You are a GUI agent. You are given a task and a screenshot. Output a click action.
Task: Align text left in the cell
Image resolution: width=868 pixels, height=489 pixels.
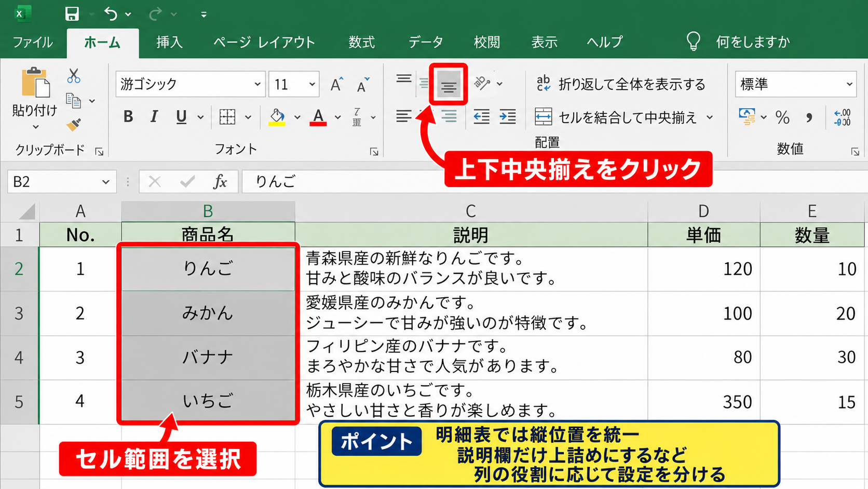tap(404, 116)
